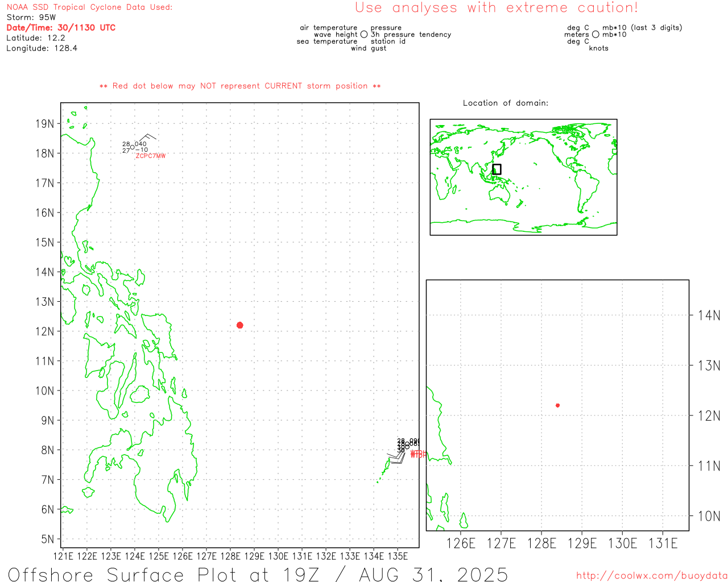Click the 14N label on zoomed inset map
Viewport: 728px width, 582px height.
[x=709, y=315]
